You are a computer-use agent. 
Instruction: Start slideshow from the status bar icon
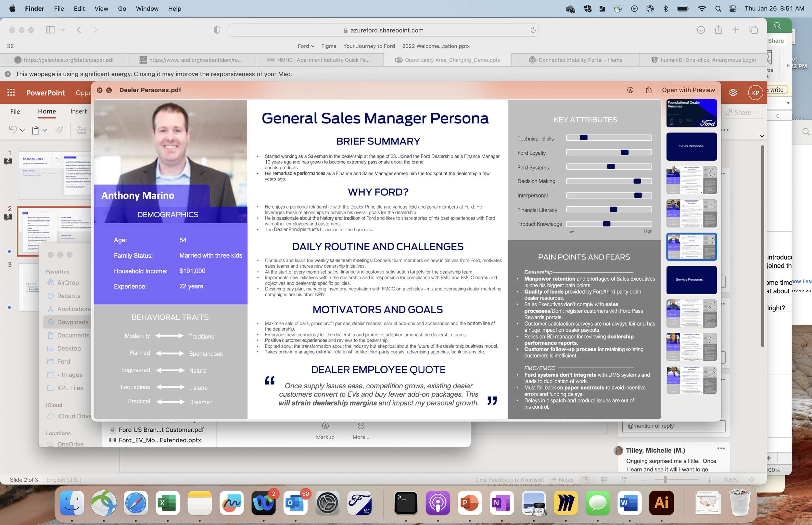(x=625, y=480)
